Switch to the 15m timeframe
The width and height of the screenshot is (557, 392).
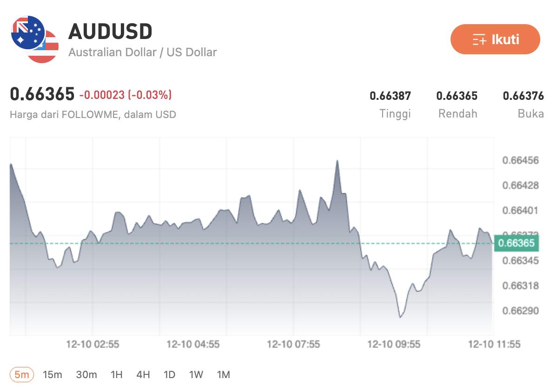[x=53, y=374]
